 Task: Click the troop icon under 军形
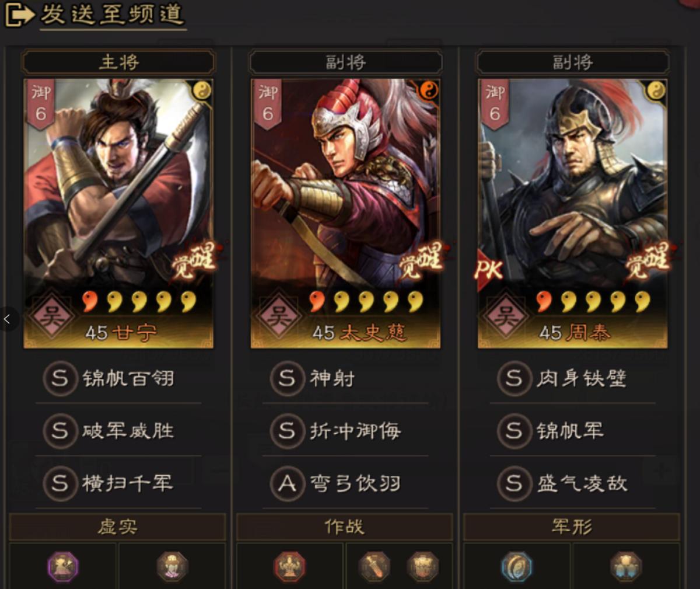tap(626, 566)
